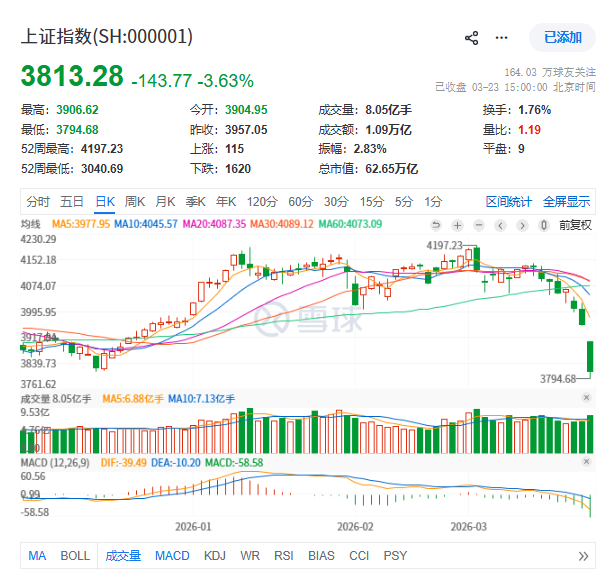Click the 4197.23 high marker on chart
The height and width of the screenshot is (578, 609).
coord(444,245)
